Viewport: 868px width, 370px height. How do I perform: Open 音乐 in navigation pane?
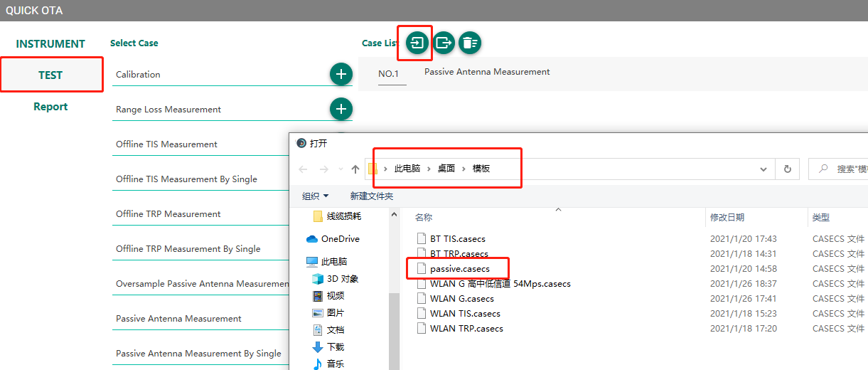pyautogui.click(x=328, y=364)
